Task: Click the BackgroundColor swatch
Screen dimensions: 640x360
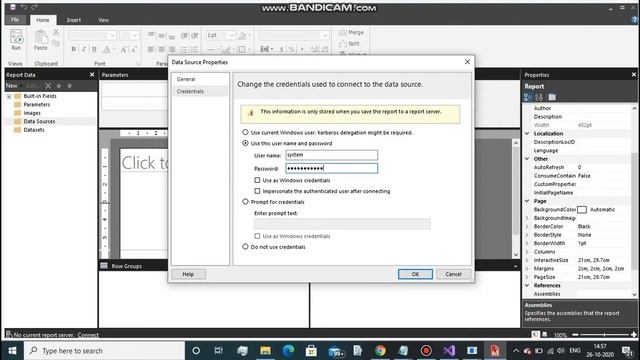Action: pyautogui.click(x=582, y=209)
